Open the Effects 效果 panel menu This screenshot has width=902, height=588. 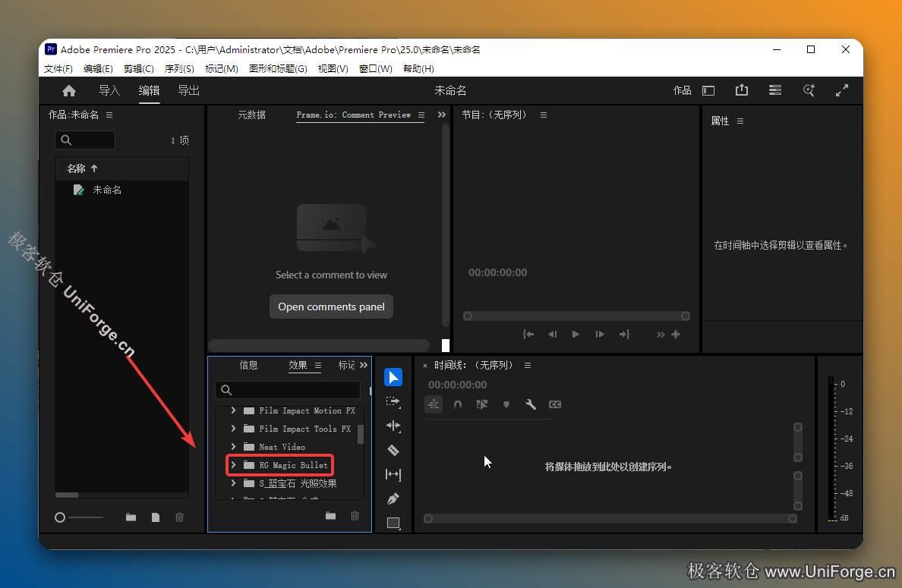click(317, 366)
